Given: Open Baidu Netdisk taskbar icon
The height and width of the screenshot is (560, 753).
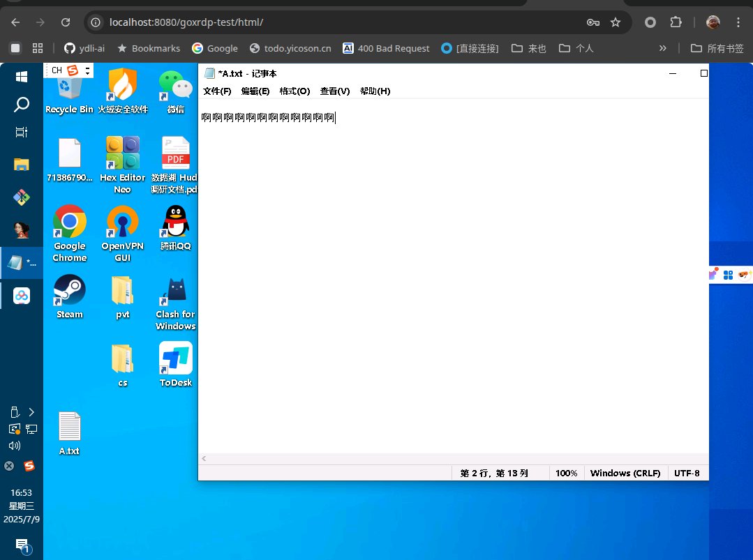Looking at the screenshot, I should tap(21, 296).
